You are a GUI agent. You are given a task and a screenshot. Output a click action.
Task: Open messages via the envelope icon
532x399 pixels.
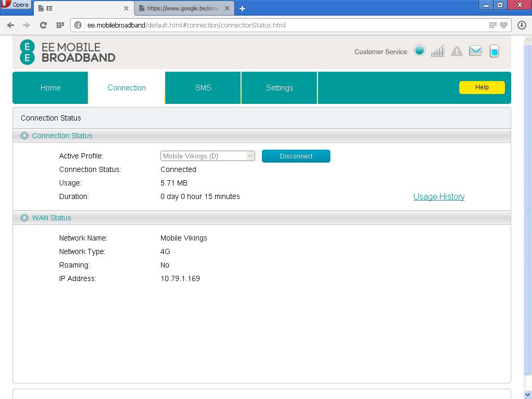click(x=475, y=50)
